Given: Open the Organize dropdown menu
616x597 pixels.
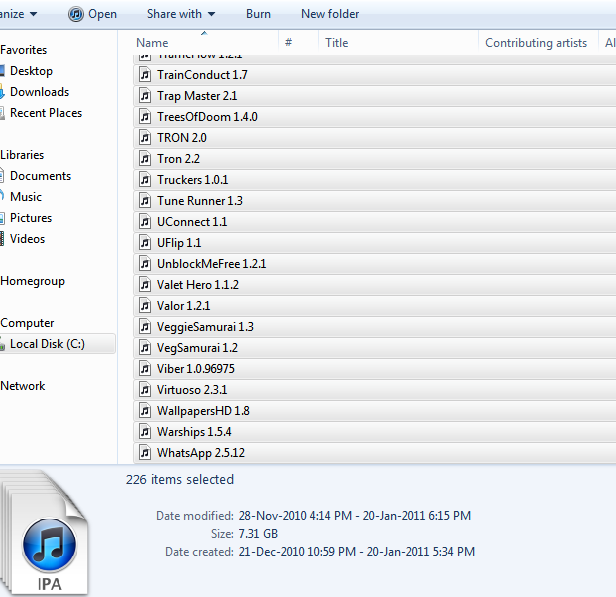Looking at the screenshot, I should 18,14.
